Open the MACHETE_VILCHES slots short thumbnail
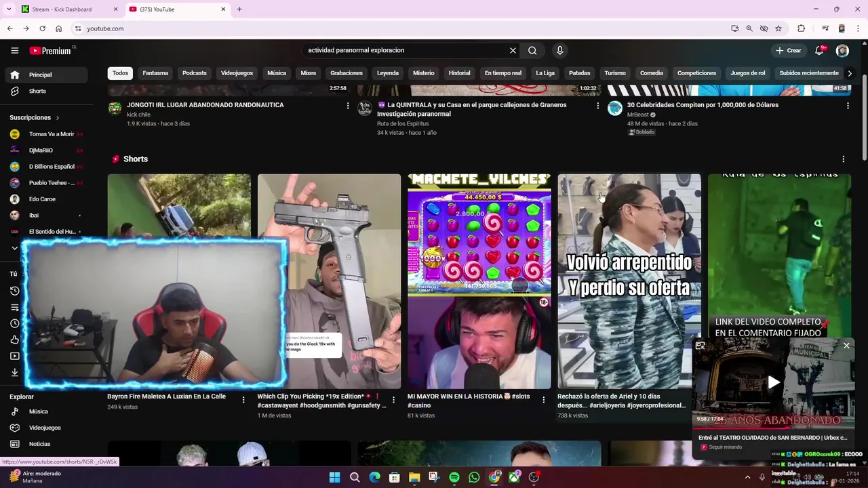Viewport: 868px width, 488px height. tap(479, 281)
